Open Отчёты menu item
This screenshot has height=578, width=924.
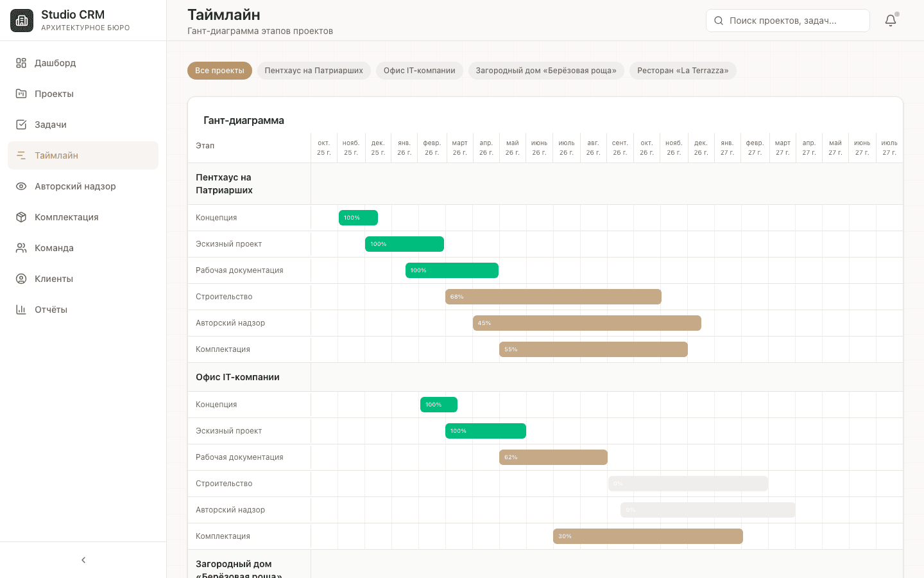(x=83, y=310)
